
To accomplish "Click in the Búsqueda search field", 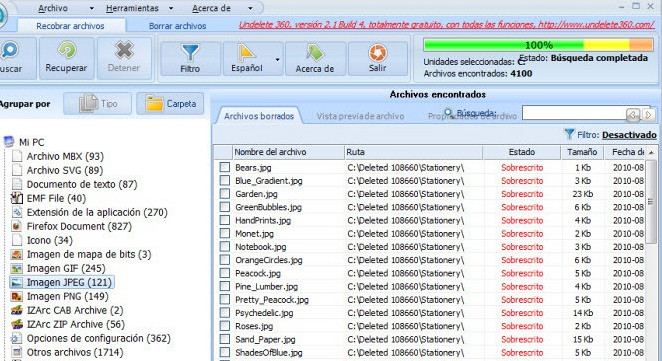I will (574, 114).
